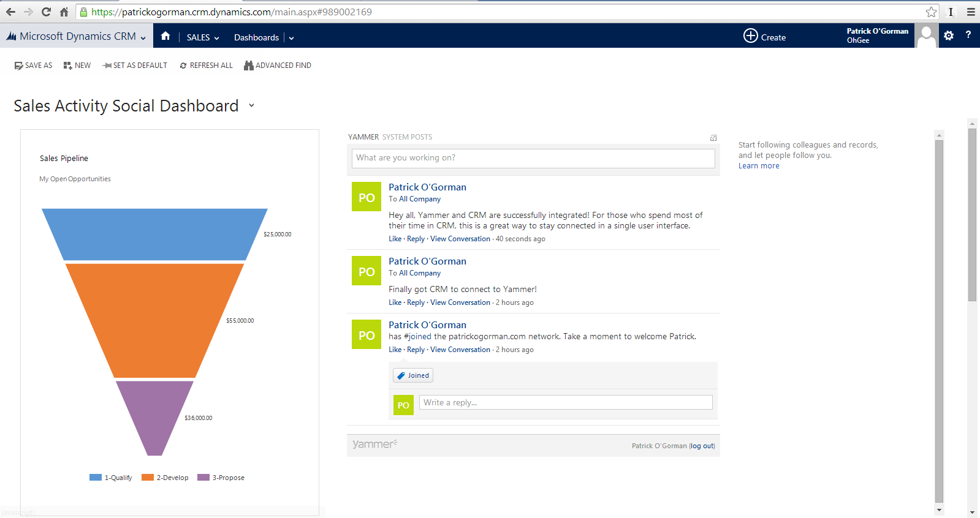This screenshot has height=518, width=980.
Task: Click the blue 1-Qualify funnel segment
Action: [x=154, y=234]
